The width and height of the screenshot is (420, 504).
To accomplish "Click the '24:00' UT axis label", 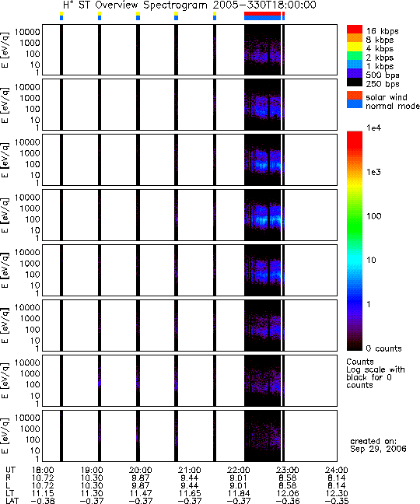I will (337, 470).
